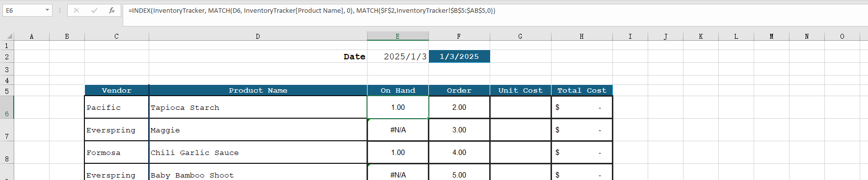Select row 3 header

(x=7, y=69)
